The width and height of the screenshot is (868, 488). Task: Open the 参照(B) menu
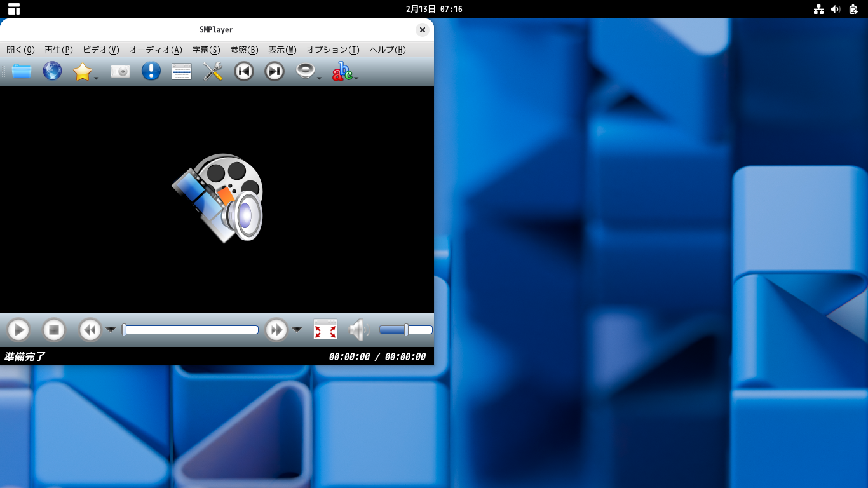pos(244,50)
